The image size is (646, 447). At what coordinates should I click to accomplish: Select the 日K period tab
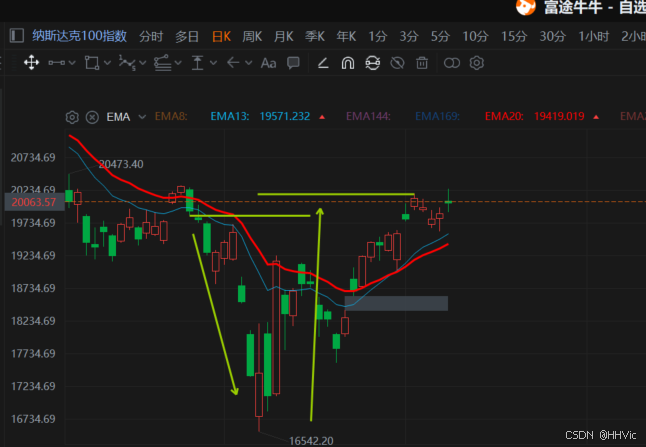(x=221, y=37)
